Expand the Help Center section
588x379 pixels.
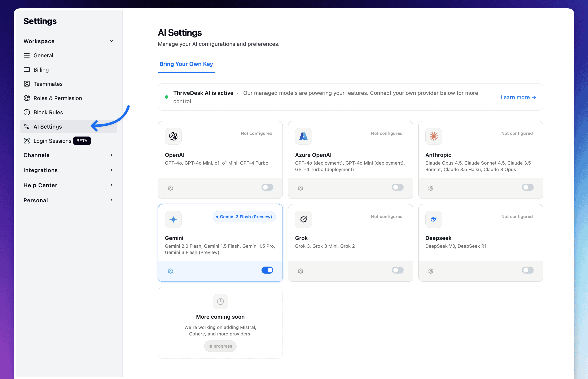pyautogui.click(x=69, y=185)
